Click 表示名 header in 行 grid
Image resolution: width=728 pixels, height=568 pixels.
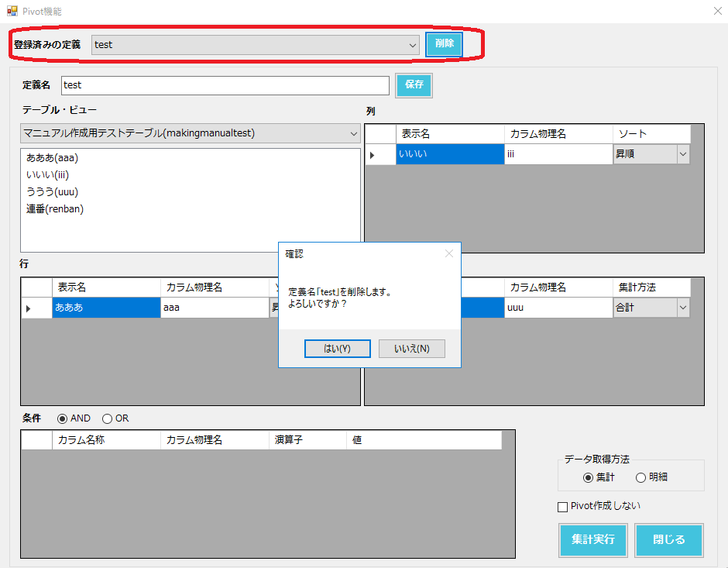(x=106, y=287)
